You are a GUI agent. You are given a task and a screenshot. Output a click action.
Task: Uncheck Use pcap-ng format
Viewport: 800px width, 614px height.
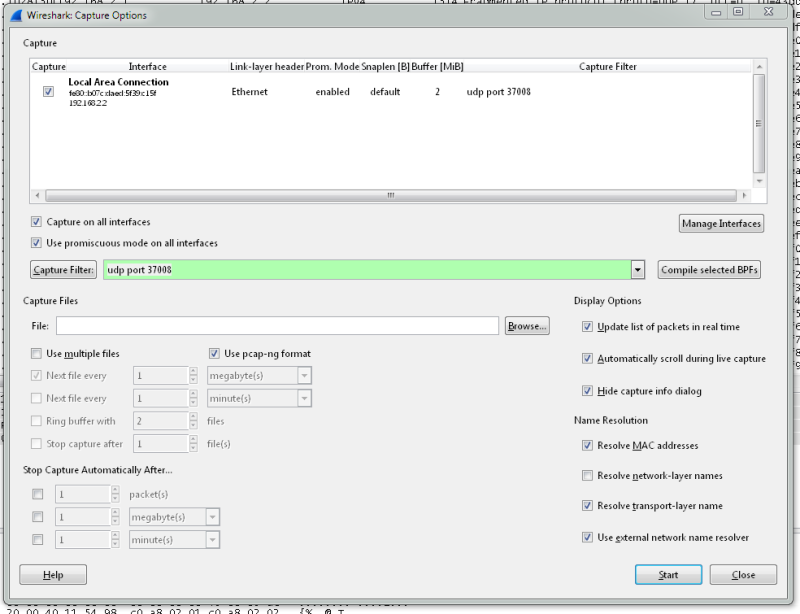215,354
